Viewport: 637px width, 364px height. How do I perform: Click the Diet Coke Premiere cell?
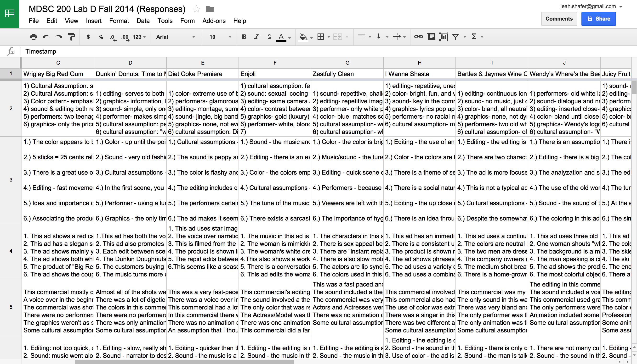tap(203, 74)
